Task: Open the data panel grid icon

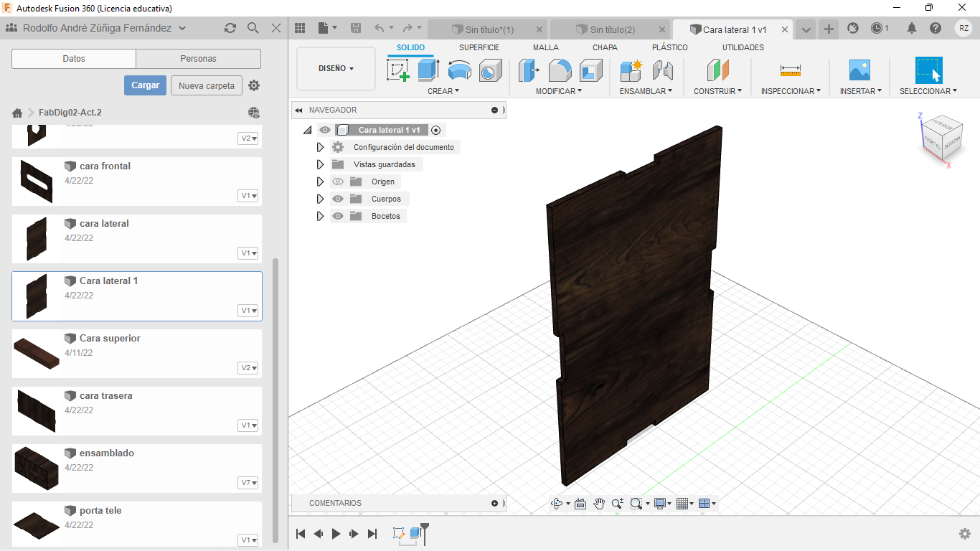Action: (x=301, y=28)
